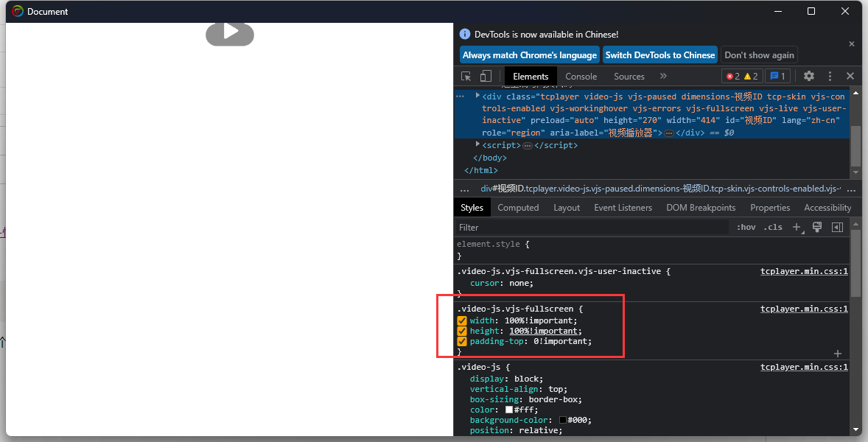Disable the width: 100% declaration checkbox
868x442 pixels.
tap(462, 321)
